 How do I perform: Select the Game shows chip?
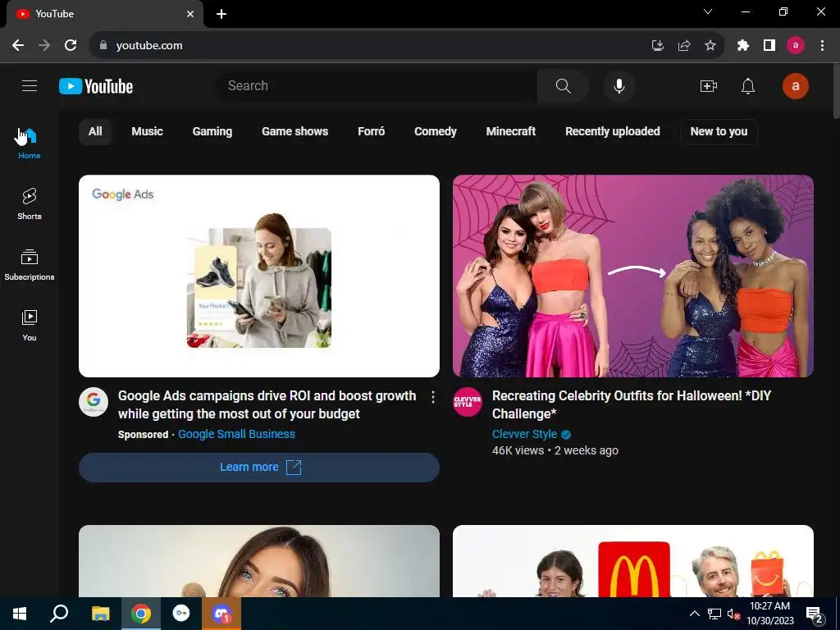[x=294, y=132]
